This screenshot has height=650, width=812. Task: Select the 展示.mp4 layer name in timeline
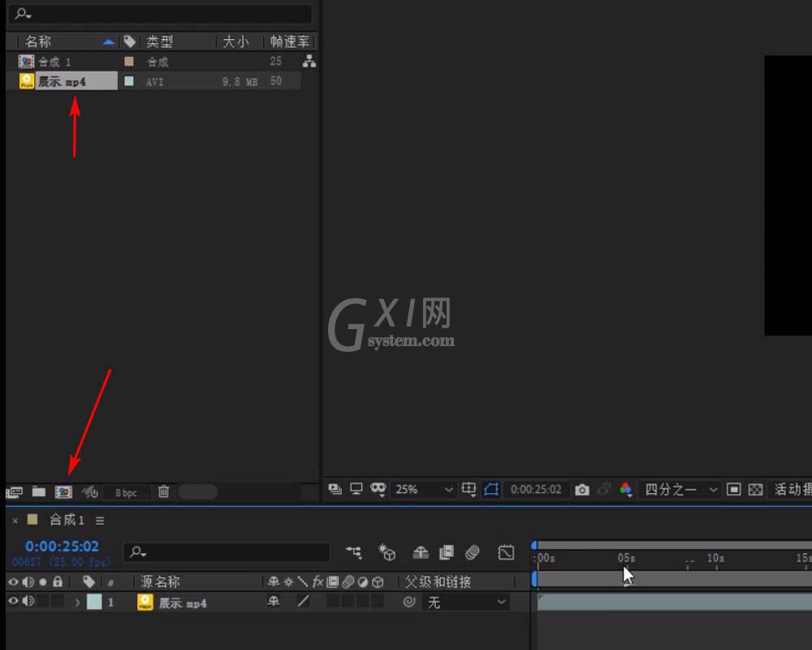(x=183, y=603)
